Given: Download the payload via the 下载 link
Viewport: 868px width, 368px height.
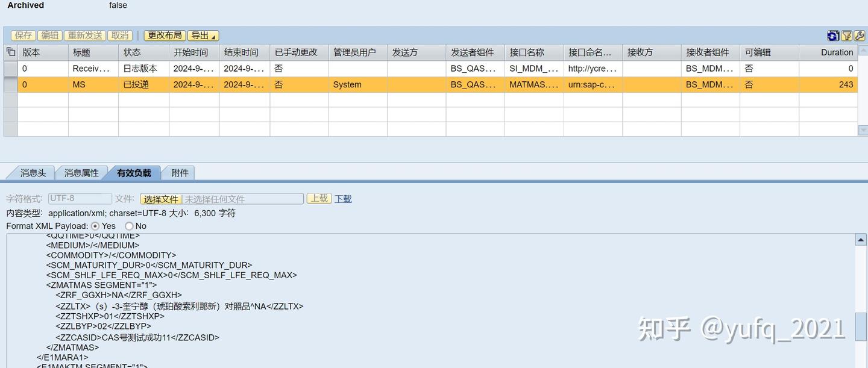Looking at the screenshot, I should [x=342, y=198].
